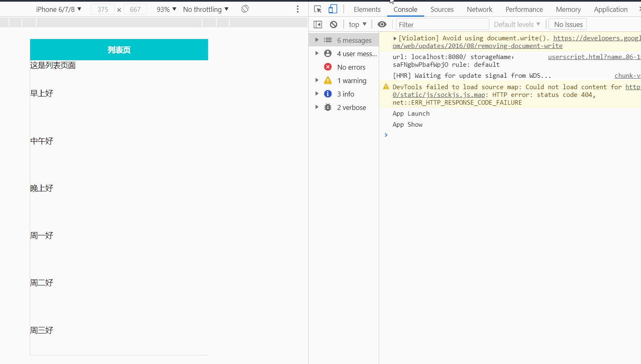Click the 中午好 list item
This screenshot has width=641, height=364.
[x=42, y=141]
